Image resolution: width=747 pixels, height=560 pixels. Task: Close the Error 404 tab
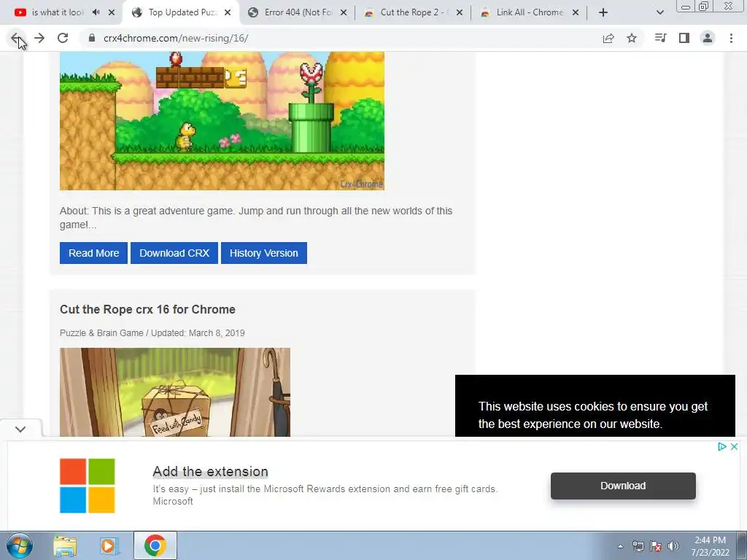(x=344, y=12)
